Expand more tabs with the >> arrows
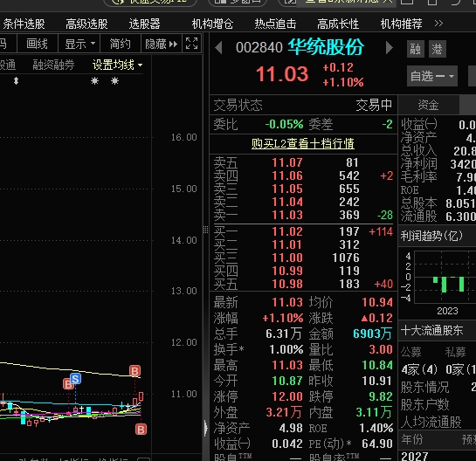This screenshot has height=461, width=476. point(438,24)
